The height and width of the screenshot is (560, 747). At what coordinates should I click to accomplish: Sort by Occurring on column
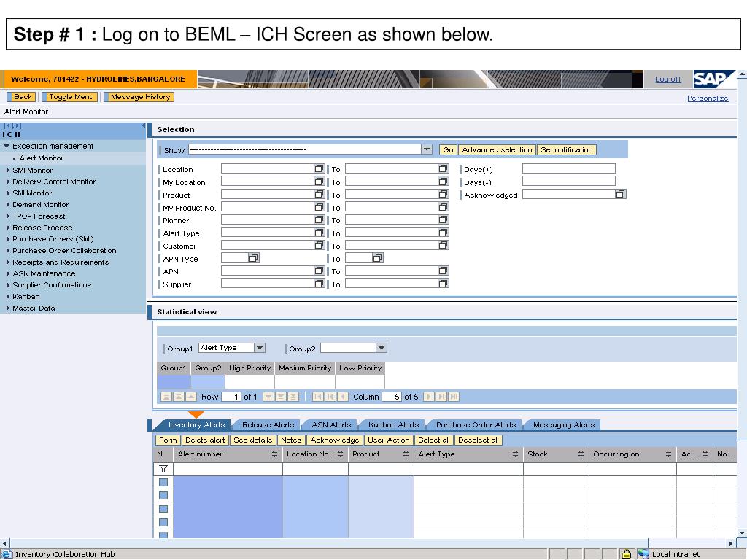tap(669, 454)
